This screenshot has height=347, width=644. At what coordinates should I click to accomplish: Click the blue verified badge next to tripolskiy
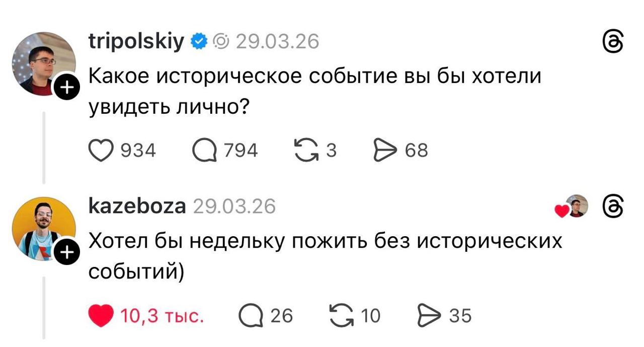point(200,41)
